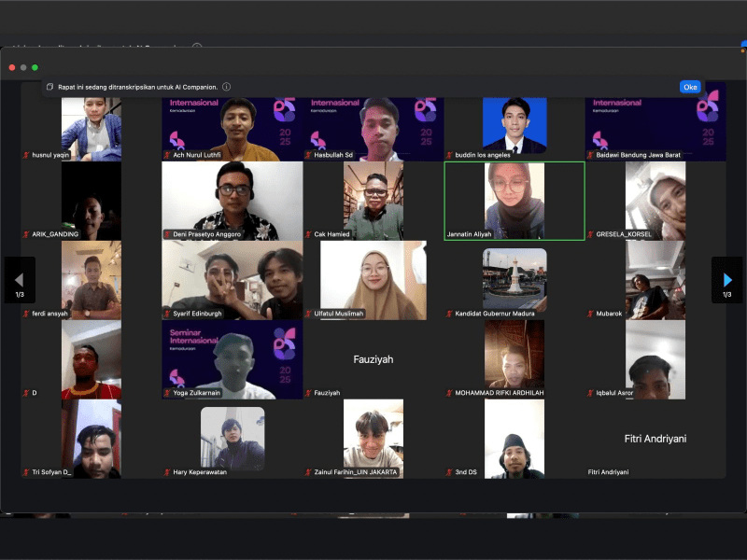Select Fauziyah's tile with no video
The image size is (747, 560).
(x=373, y=359)
